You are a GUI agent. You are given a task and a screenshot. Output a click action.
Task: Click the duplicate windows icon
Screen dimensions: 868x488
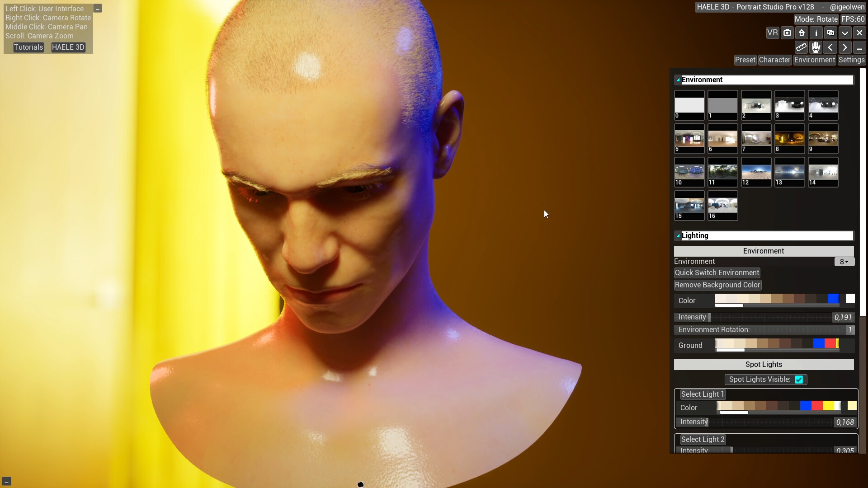click(x=830, y=33)
